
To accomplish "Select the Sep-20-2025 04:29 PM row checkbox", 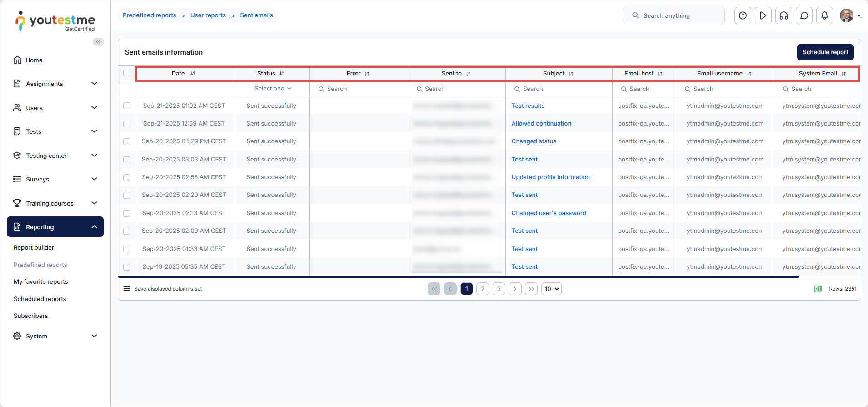I will coord(126,141).
